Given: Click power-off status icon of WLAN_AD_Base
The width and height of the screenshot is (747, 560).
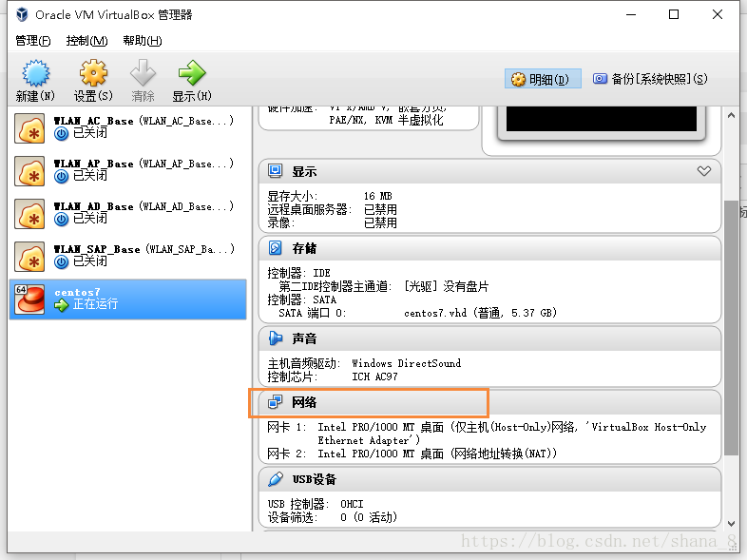Looking at the screenshot, I should pyautogui.click(x=61, y=220).
